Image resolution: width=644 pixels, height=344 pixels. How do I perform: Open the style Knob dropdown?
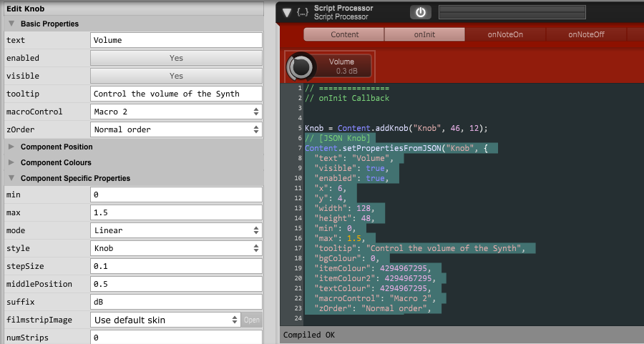click(x=176, y=248)
